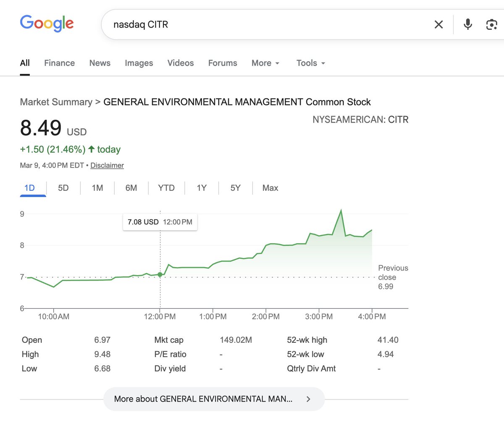504x431 pixels.
Task: Click the Mar 9, 4:00 PM EDT timestamp
Action: pyautogui.click(x=52, y=166)
